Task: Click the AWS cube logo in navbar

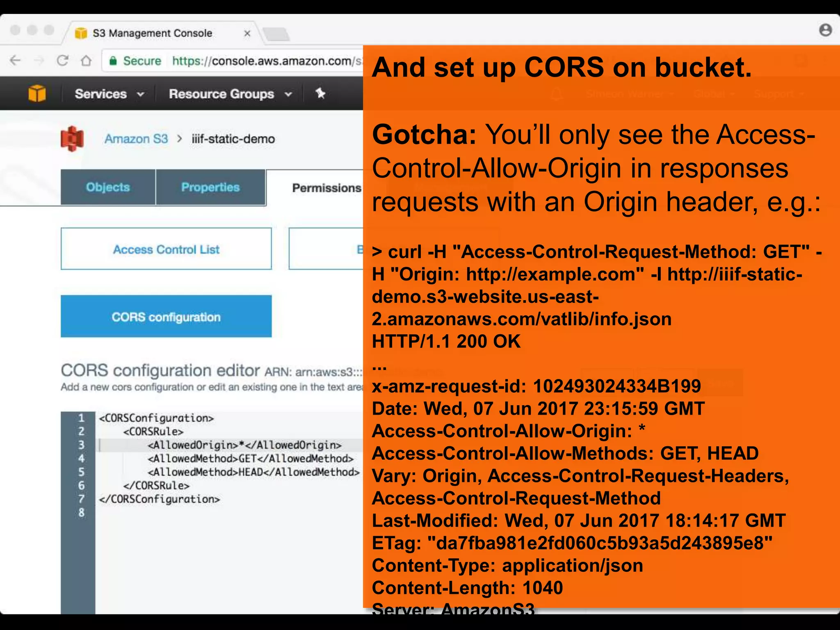Action: pos(37,94)
